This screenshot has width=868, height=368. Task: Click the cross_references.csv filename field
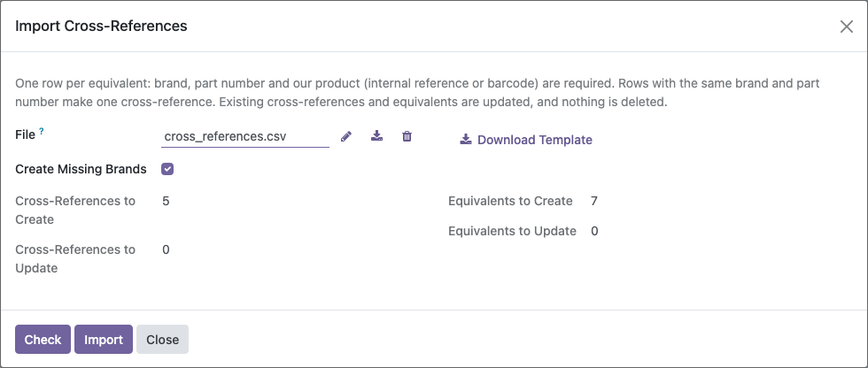(245, 136)
